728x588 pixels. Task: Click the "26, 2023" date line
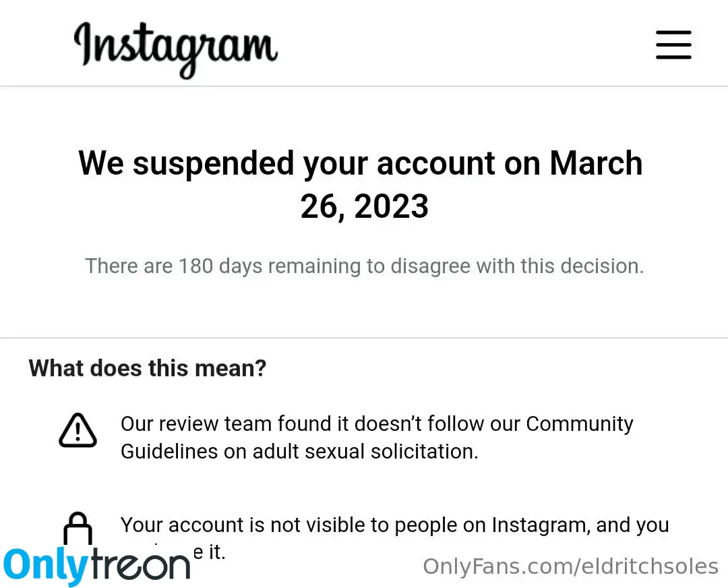tap(364, 206)
